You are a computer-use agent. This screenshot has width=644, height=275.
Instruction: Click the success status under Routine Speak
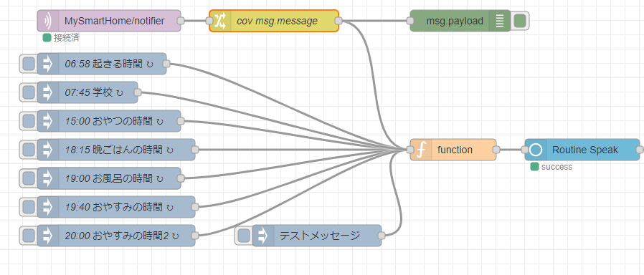[x=557, y=167]
